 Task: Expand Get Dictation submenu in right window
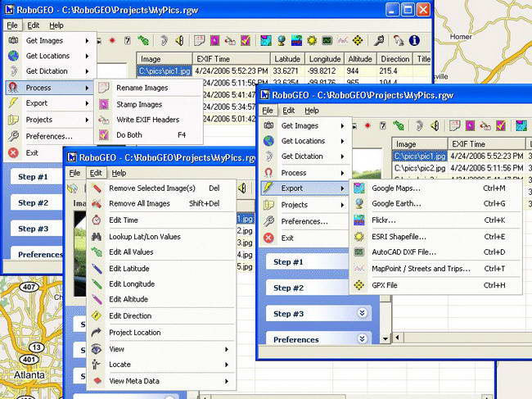[x=342, y=156]
